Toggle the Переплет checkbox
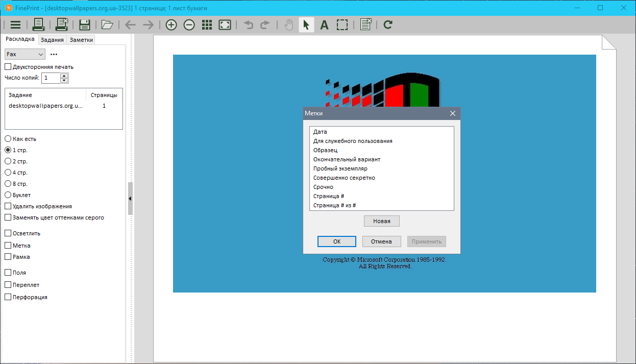This screenshot has height=364, width=636. 22,285
